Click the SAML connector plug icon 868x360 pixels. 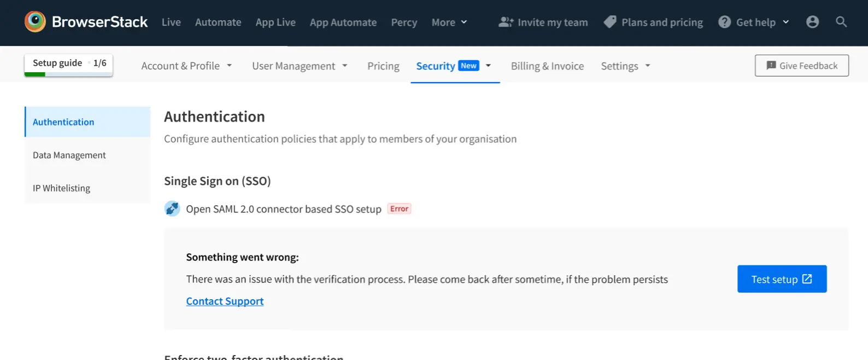pyautogui.click(x=172, y=208)
